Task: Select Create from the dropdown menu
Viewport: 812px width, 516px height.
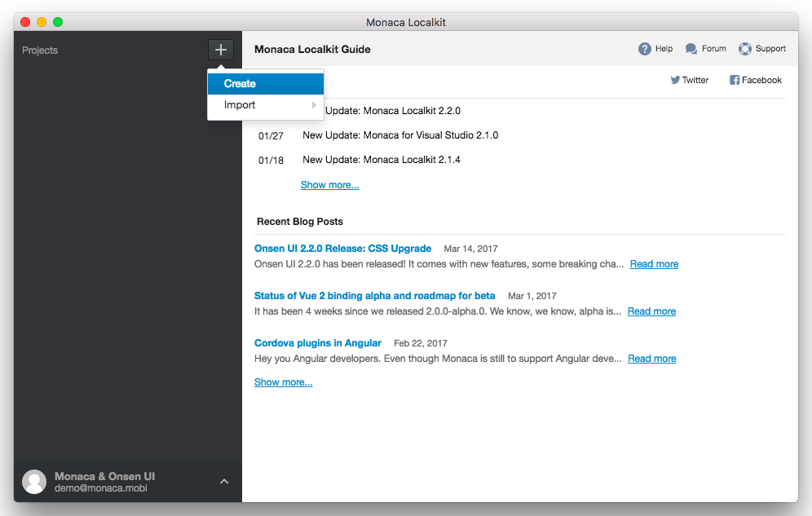Action: tap(266, 84)
